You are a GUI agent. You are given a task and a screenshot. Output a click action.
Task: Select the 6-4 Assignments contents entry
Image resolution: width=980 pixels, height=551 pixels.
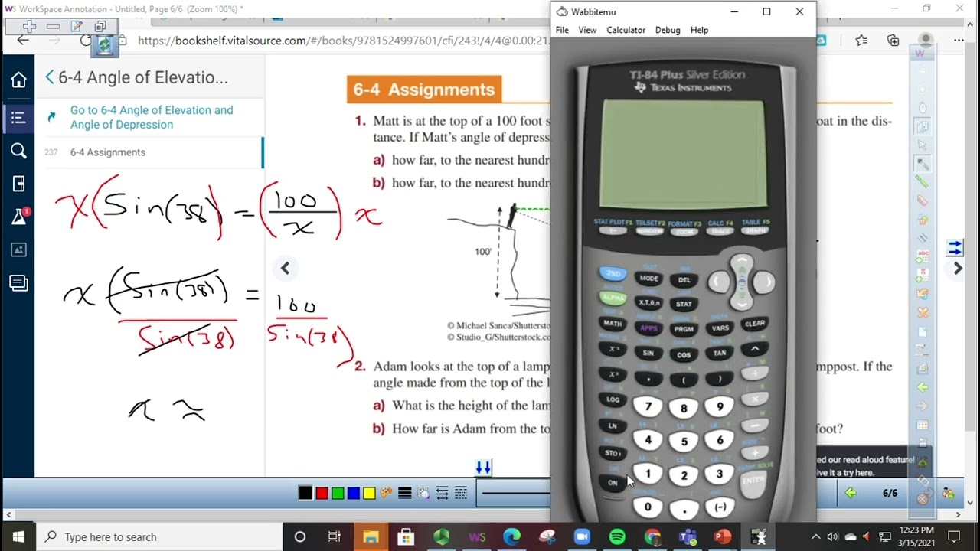click(108, 152)
